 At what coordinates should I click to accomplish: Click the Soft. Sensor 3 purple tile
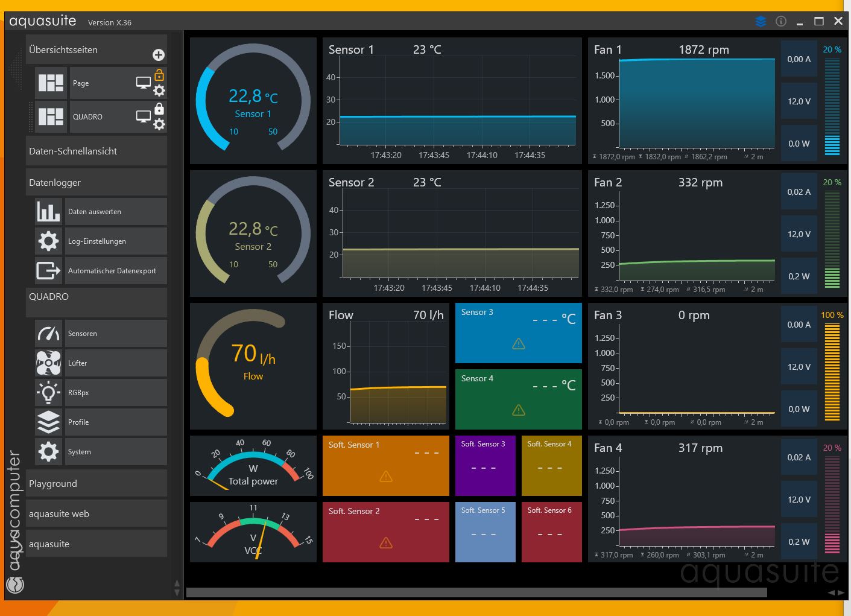coord(486,466)
